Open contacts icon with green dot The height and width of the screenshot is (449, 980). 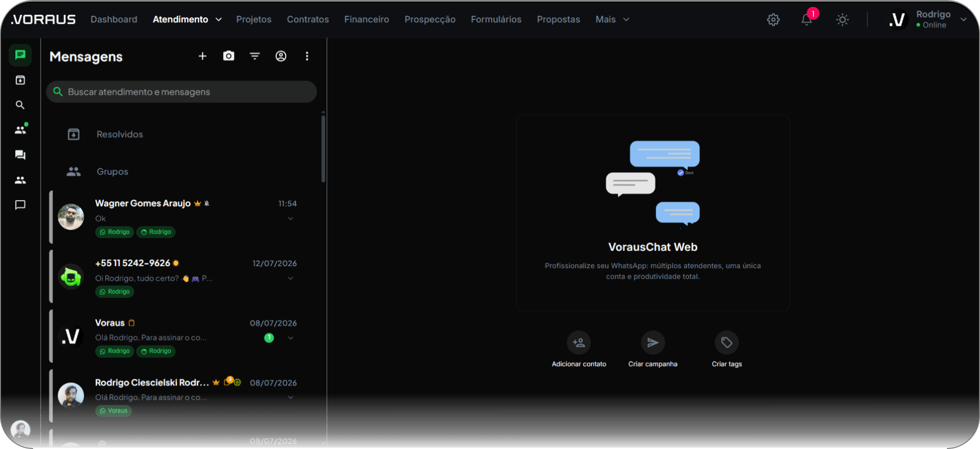pyautogui.click(x=21, y=130)
